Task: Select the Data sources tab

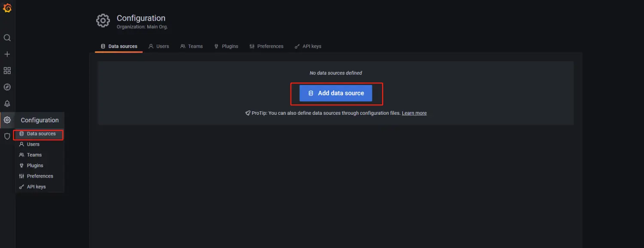Action: [118, 46]
